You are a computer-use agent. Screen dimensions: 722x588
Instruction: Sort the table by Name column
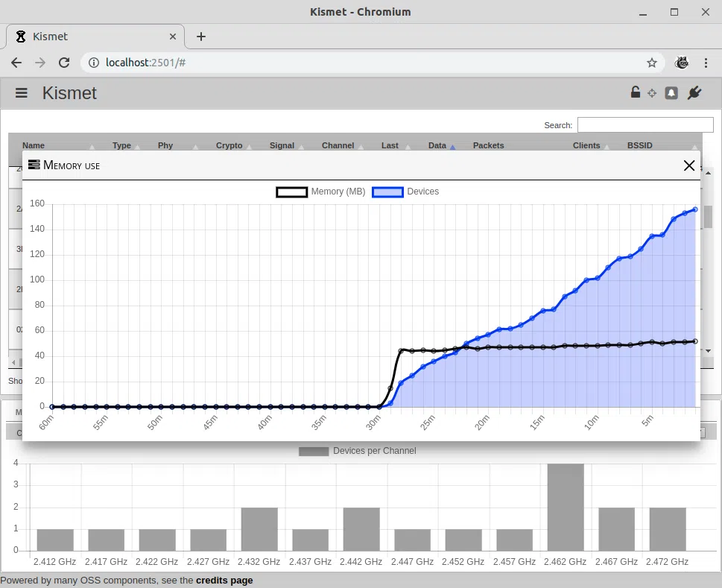point(34,145)
